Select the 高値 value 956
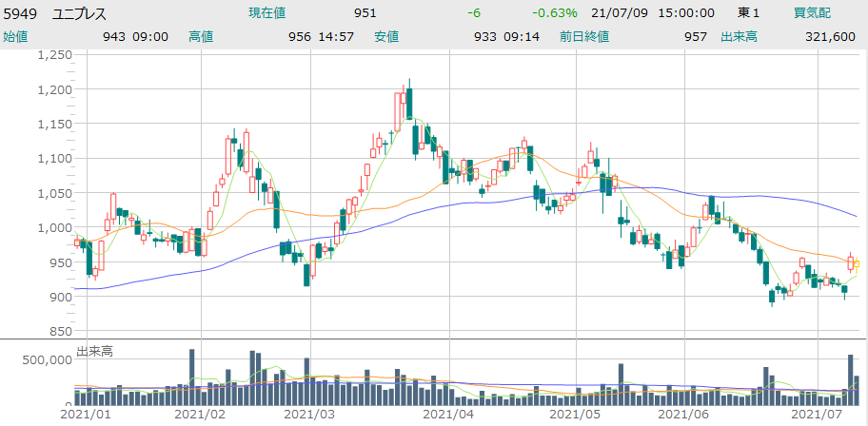The width and height of the screenshot is (868, 426). click(300, 37)
